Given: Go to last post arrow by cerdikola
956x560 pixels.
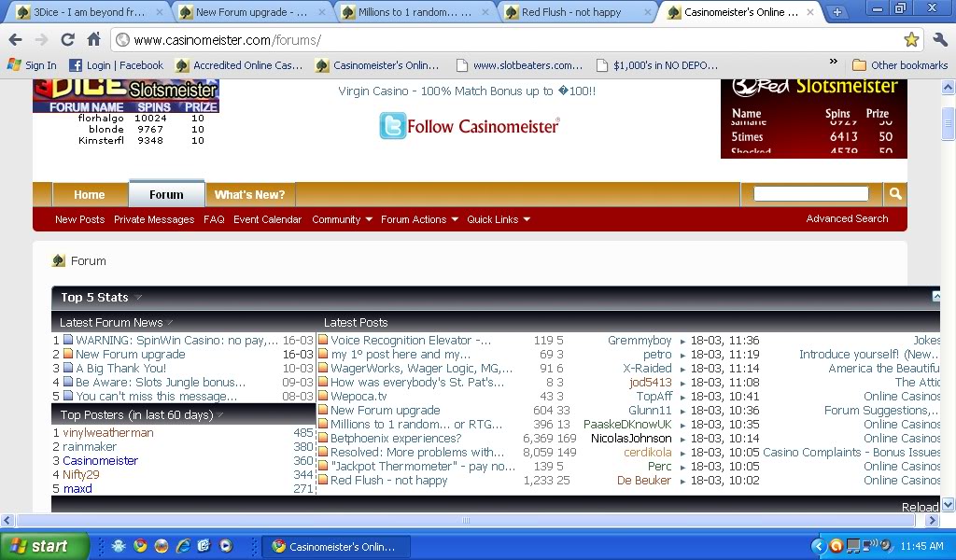Looking at the screenshot, I should point(682,454).
